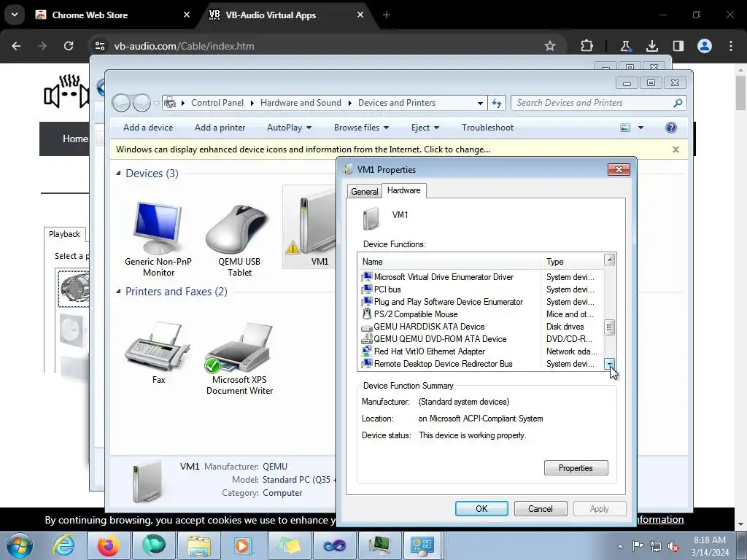
Task: Go back in Chrome browser
Action: pos(16,46)
